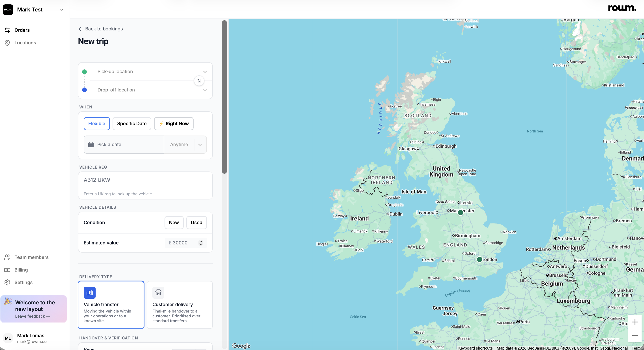
Task: Click the estimated value stepper arrows
Action: 200,243
